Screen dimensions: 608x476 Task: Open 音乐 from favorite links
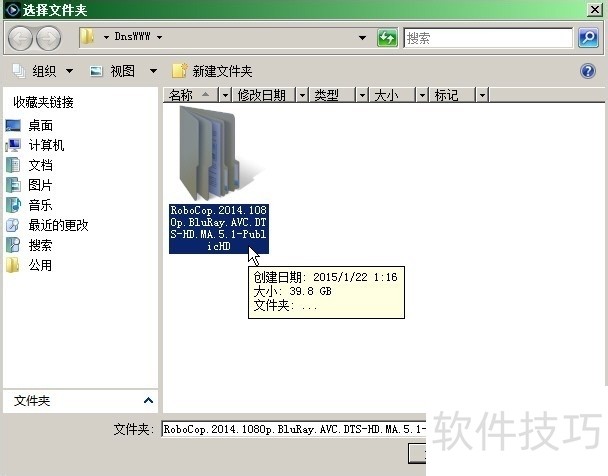tap(40, 205)
